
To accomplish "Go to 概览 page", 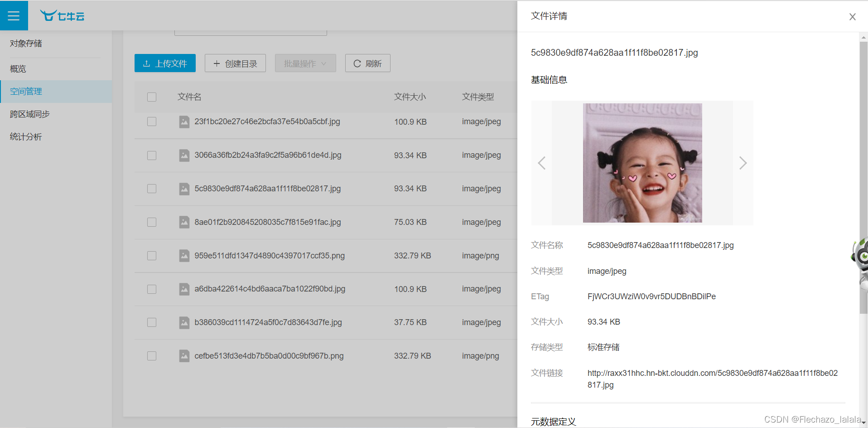I will (x=18, y=68).
